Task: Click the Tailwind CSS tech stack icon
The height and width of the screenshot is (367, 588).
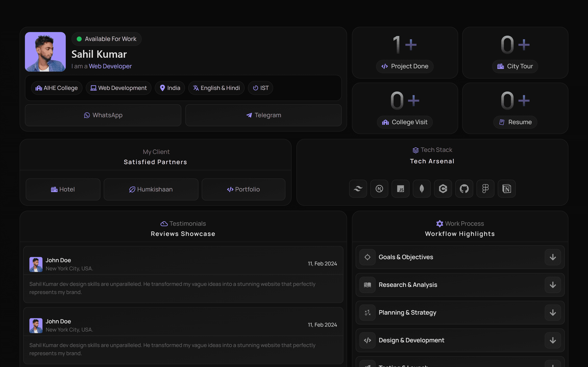Action: pyautogui.click(x=358, y=189)
